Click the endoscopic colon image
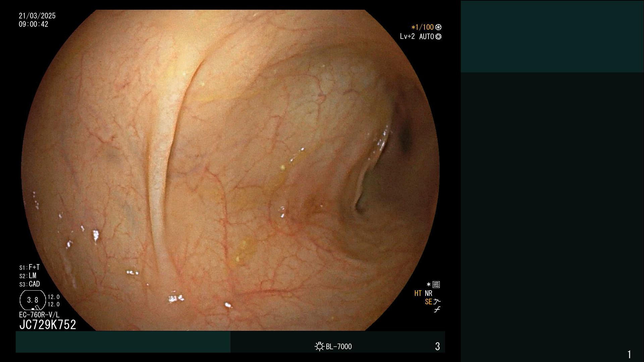Image resolution: width=644 pixels, height=362 pixels. 230,170
